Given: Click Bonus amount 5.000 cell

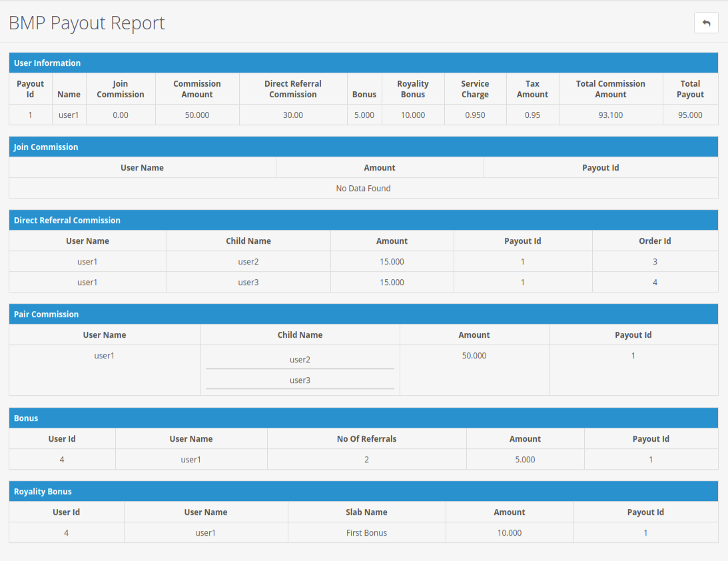Looking at the screenshot, I should pyautogui.click(x=525, y=460).
